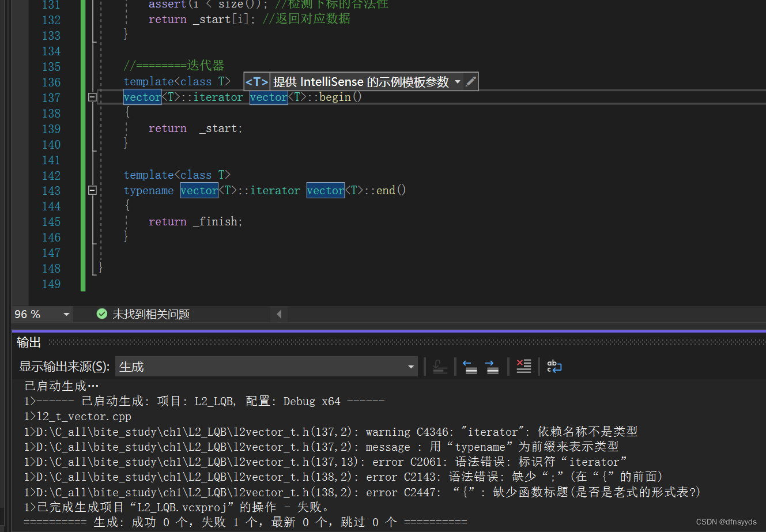Clear all output text
Viewport: 766px width, 532px height.
click(524, 367)
